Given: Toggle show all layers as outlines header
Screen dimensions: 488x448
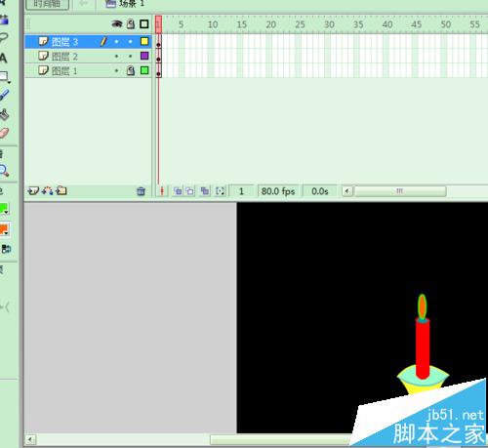Looking at the screenshot, I should [x=144, y=23].
